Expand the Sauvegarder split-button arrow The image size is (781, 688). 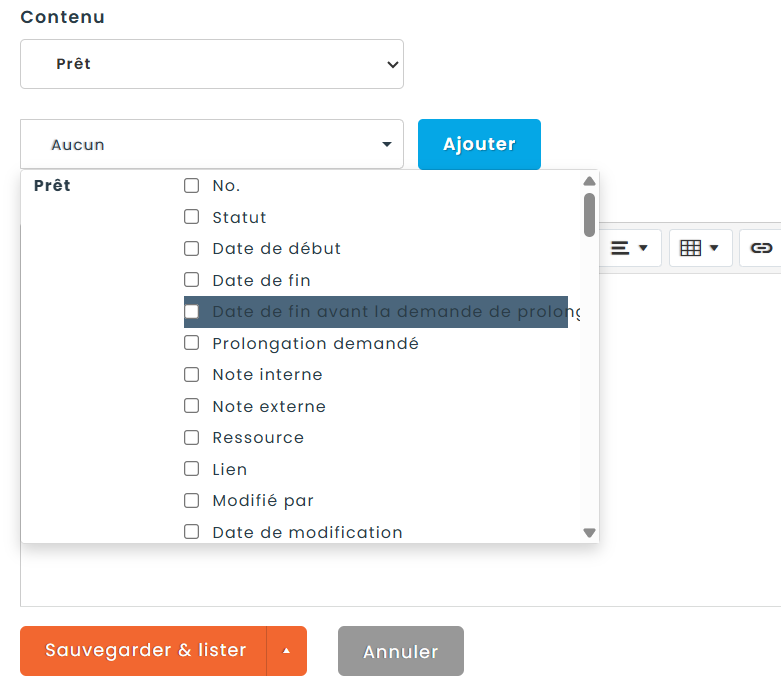(x=287, y=651)
